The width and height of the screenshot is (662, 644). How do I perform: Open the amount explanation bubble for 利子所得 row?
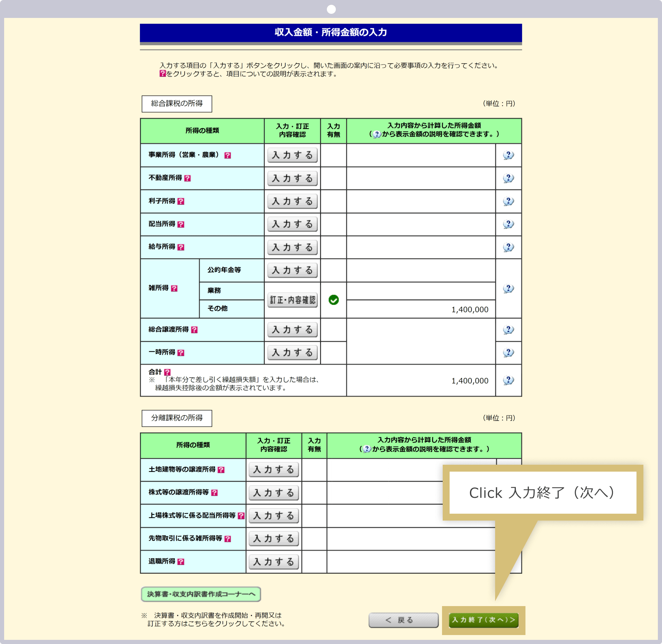(x=508, y=201)
